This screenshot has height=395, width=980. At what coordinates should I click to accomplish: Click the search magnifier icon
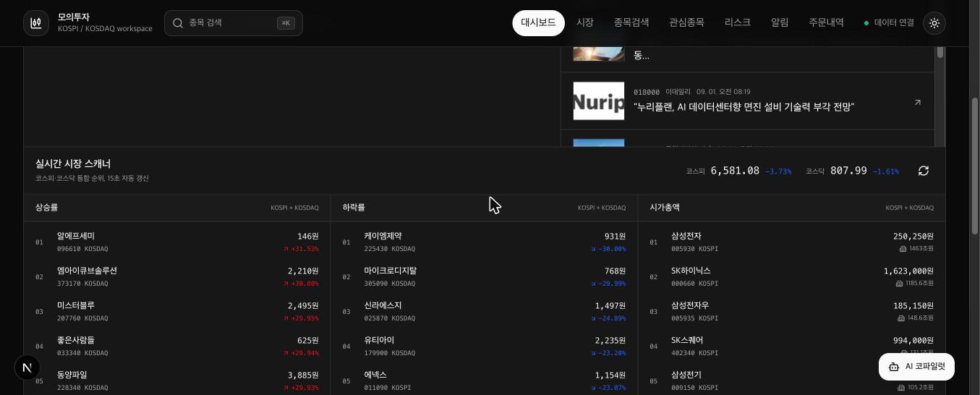(x=177, y=23)
